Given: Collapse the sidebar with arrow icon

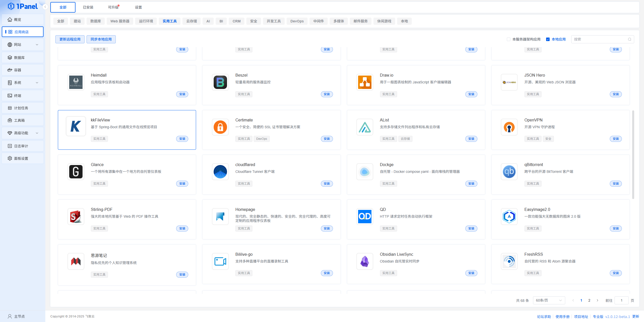Looking at the screenshot, I should [45, 7].
